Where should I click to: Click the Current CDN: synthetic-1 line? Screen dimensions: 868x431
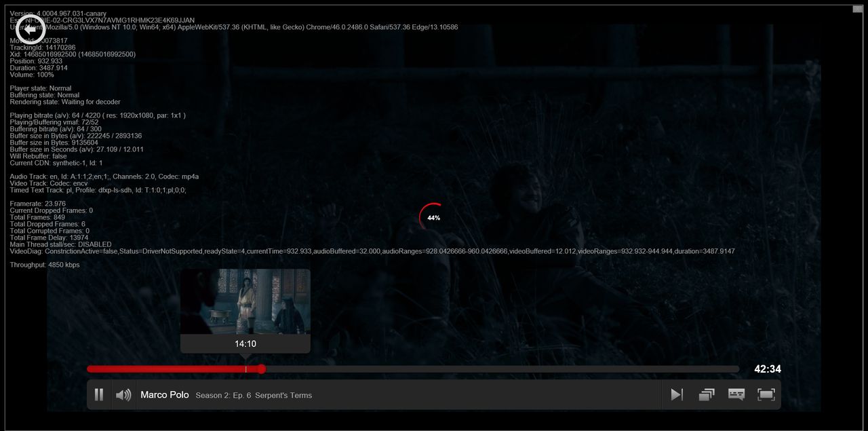click(56, 163)
